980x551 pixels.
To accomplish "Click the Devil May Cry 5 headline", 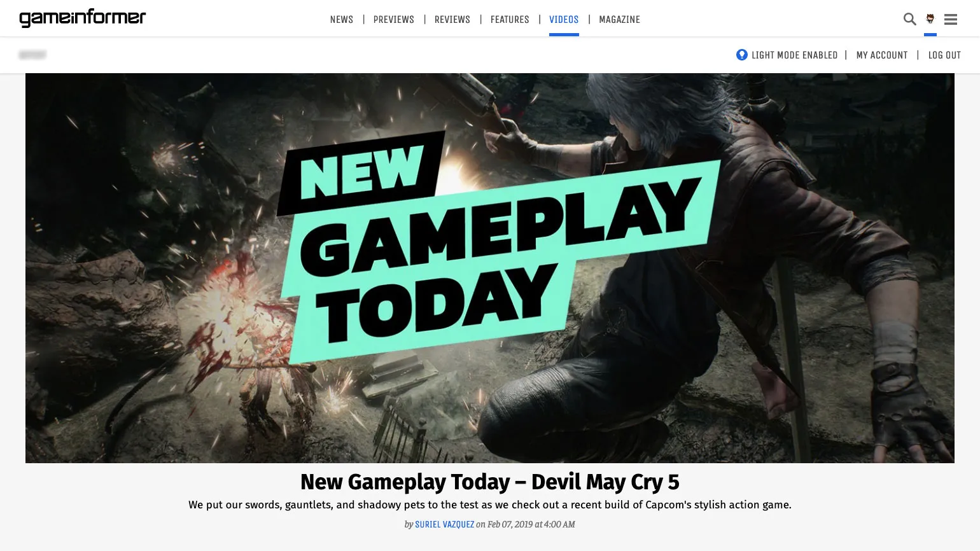I will [490, 482].
